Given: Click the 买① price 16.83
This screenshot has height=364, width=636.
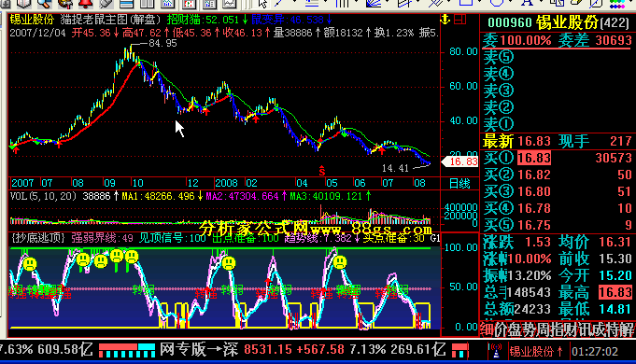Looking at the screenshot, I should click(x=534, y=158).
